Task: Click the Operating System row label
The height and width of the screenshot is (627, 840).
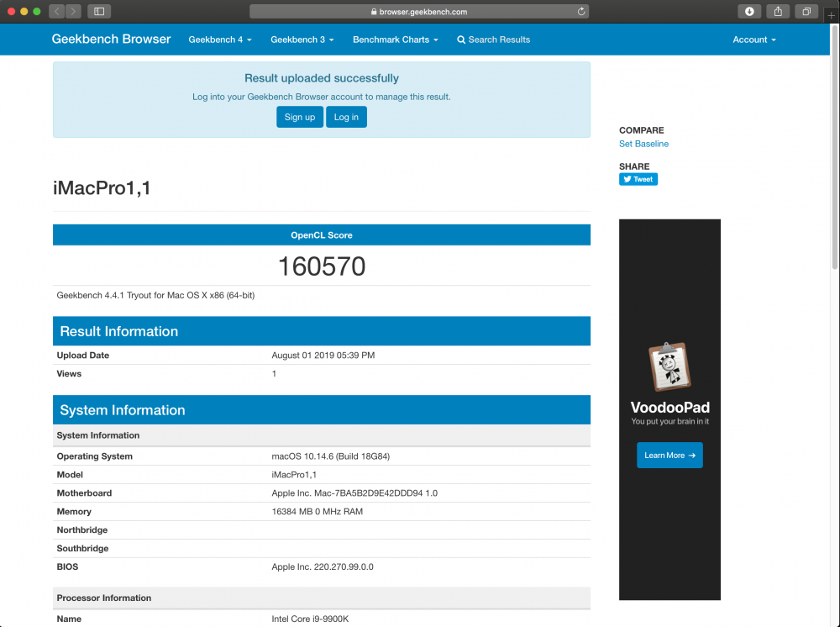Action: [94, 456]
